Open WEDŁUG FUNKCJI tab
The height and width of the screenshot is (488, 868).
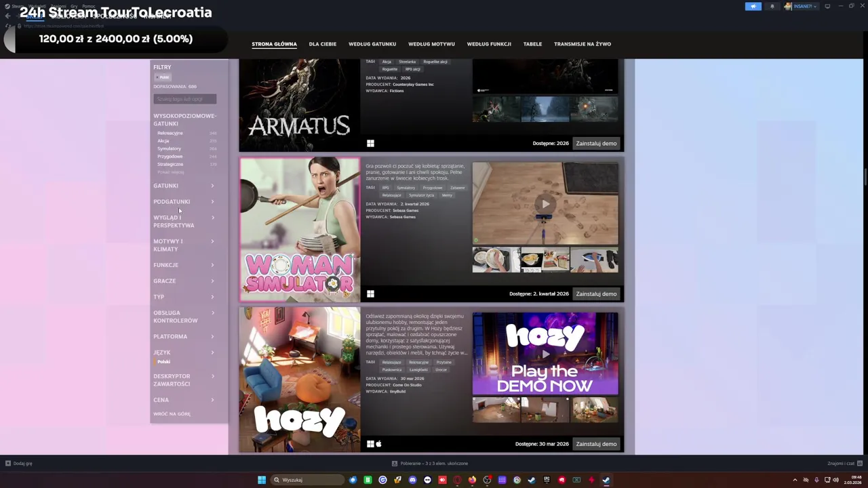(x=489, y=44)
